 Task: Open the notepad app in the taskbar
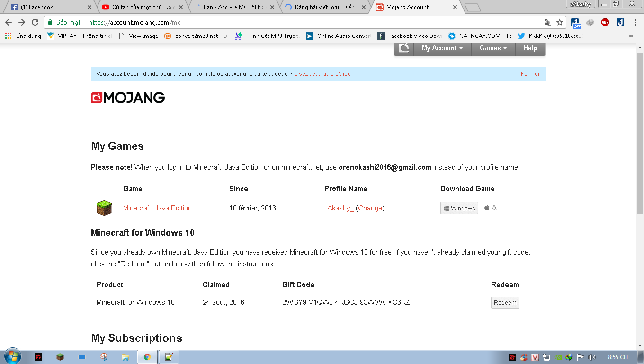[x=169, y=357]
